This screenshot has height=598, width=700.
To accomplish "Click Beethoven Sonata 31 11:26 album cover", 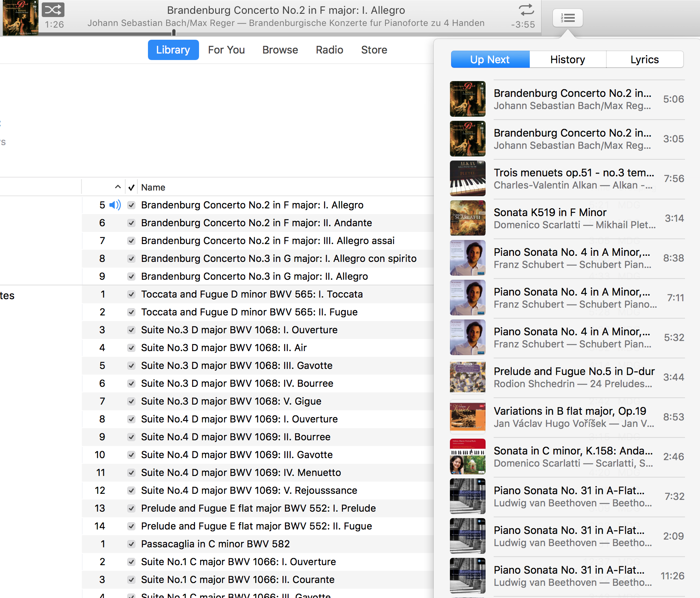I will (468, 576).
